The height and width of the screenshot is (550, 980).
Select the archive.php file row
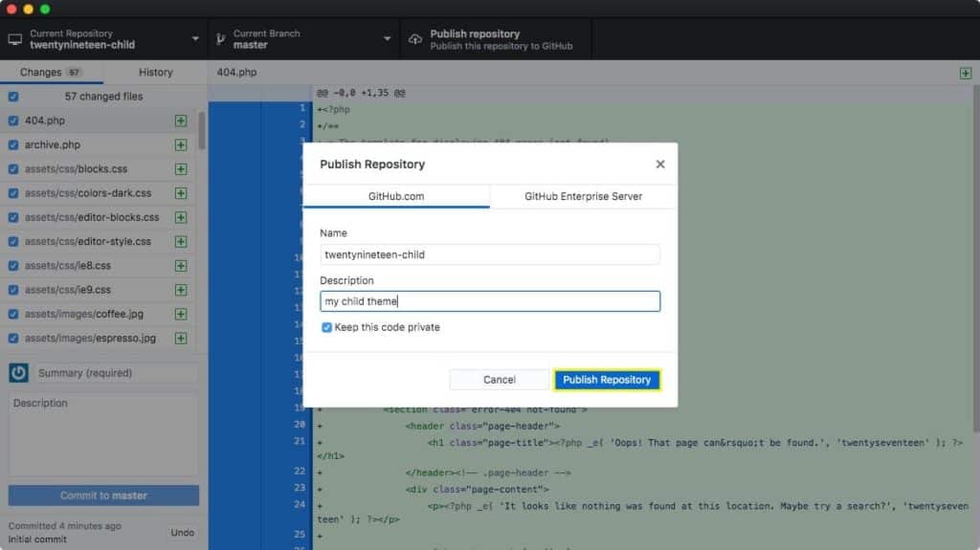click(x=99, y=145)
